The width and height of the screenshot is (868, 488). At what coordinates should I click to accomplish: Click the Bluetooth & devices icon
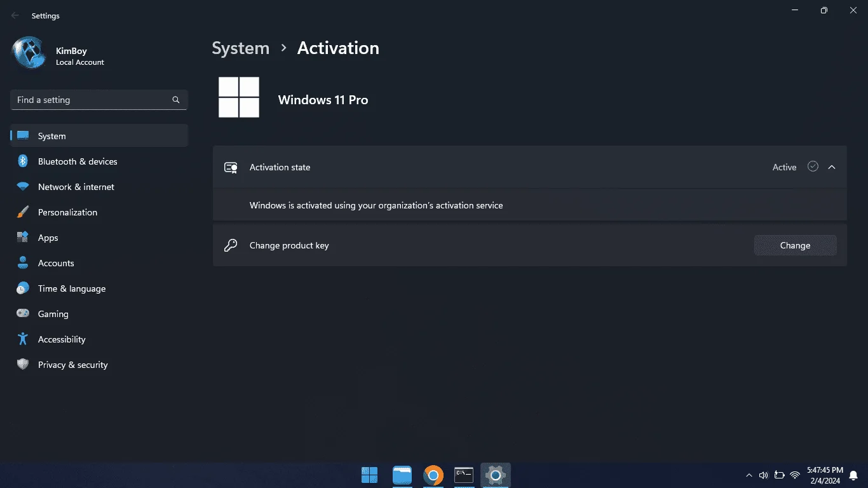(23, 161)
